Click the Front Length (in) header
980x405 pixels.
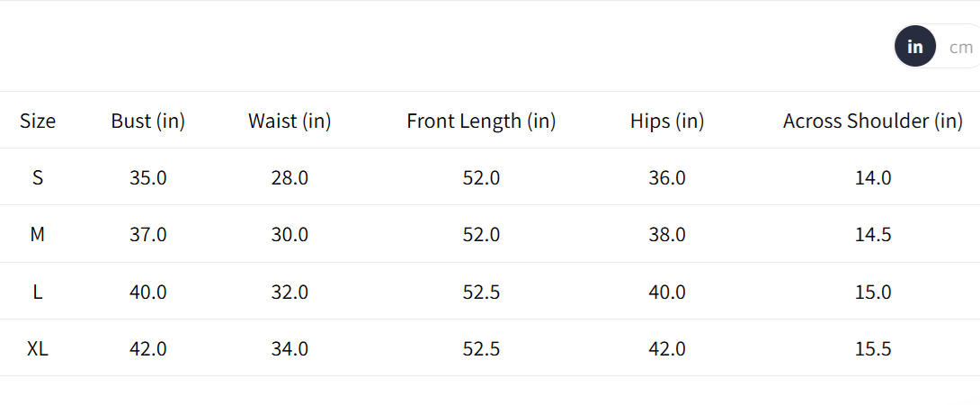pos(481,121)
